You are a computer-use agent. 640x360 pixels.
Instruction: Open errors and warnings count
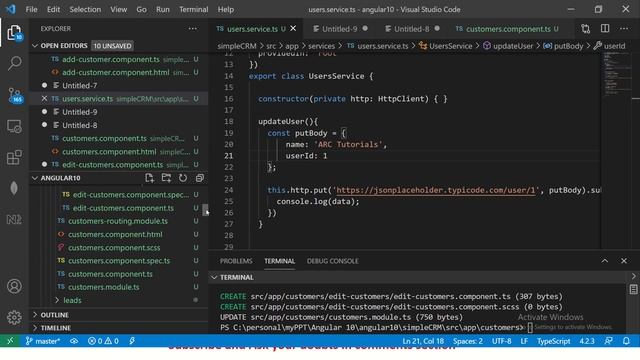(103, 341)
